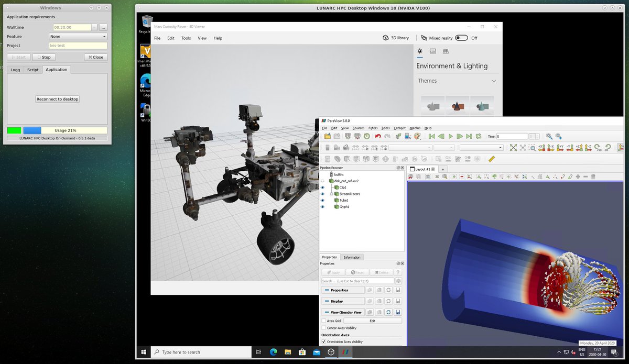Enable Center Axes Visibility checkbox
The image size is (629, 364).
pyautogui.click(x=323, y=328)
